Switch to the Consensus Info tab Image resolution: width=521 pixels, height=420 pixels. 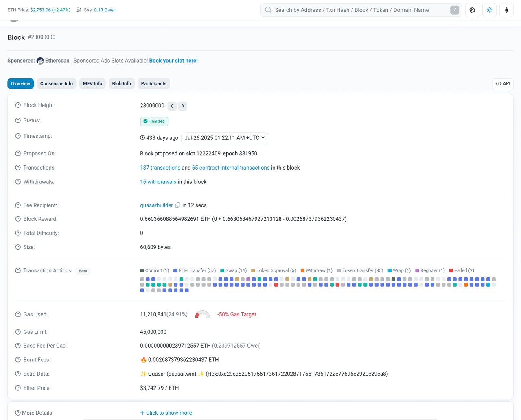[57, 84]
